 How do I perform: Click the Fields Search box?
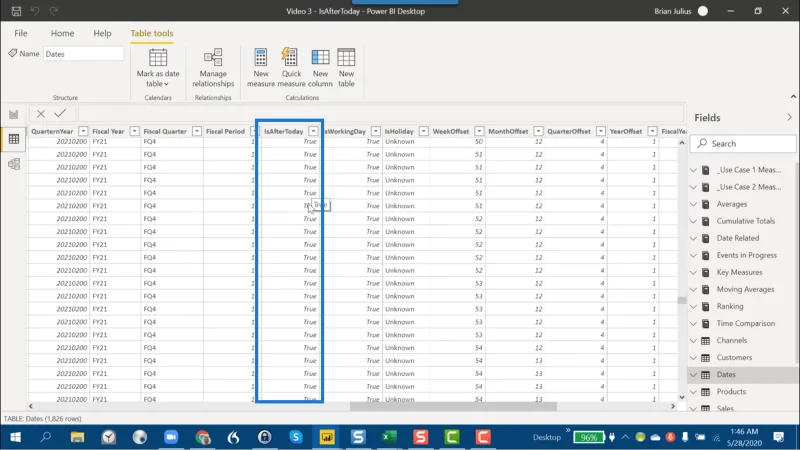pos(743,143)
